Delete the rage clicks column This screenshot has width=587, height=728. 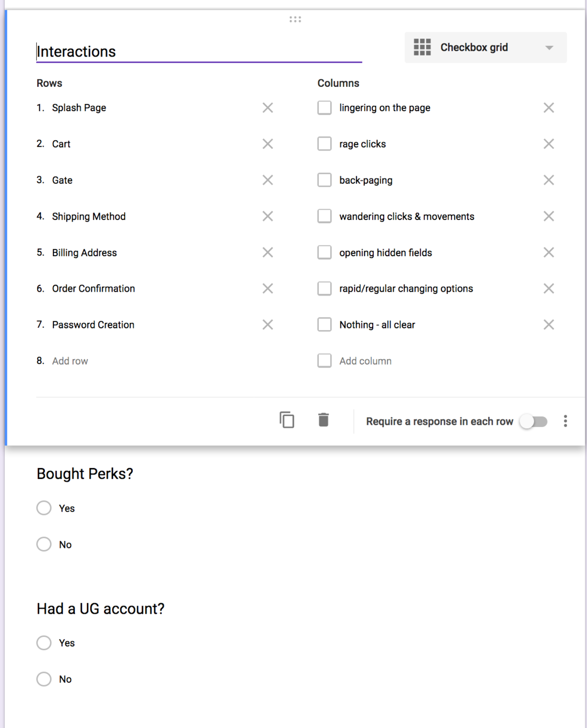tap(549, 144)
